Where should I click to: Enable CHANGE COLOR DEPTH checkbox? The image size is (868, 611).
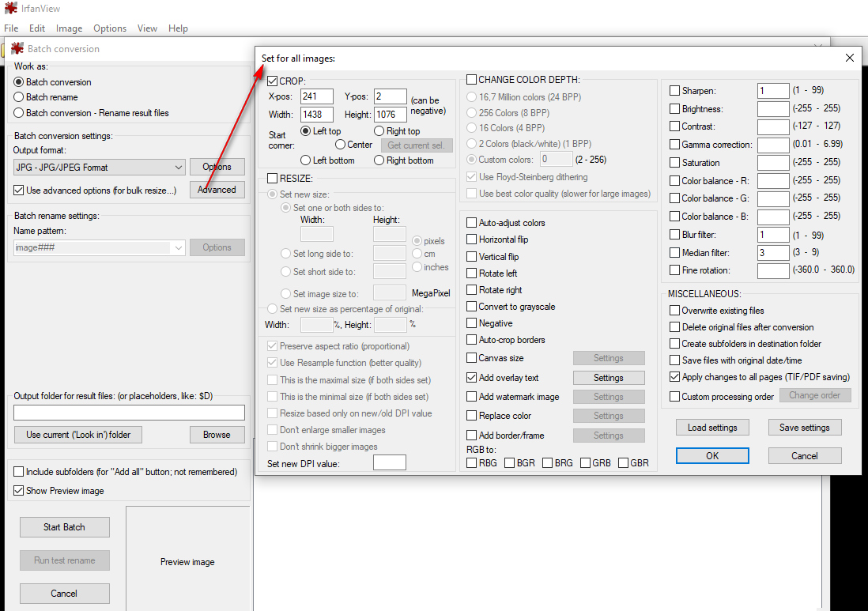pyautogui.click(x=472, y=80)
